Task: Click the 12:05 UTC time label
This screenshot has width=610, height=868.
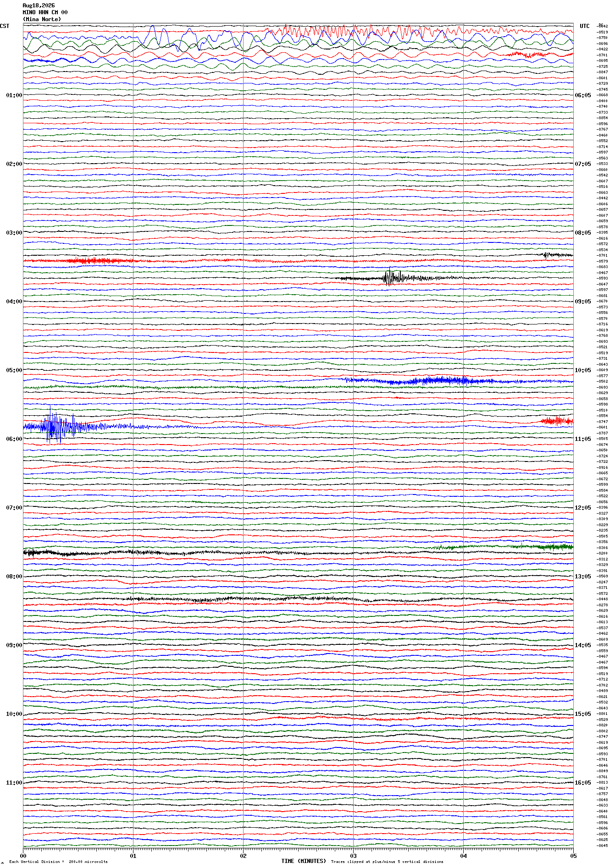Action: pyautogui.click(x=583, y=508)
